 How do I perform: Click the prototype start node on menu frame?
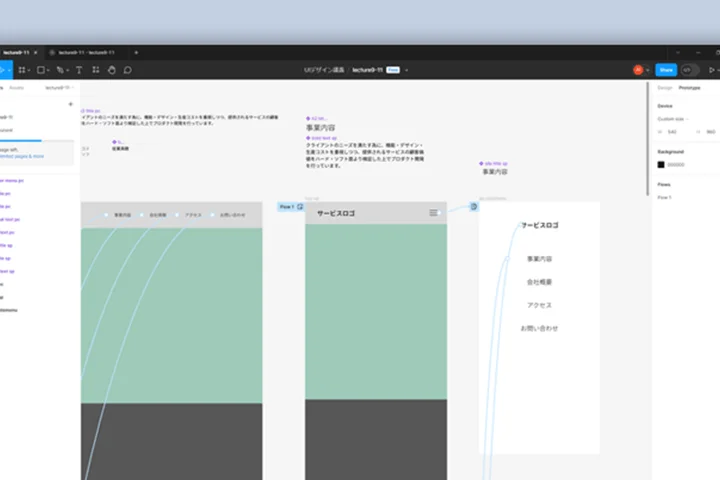coord(474,207)
